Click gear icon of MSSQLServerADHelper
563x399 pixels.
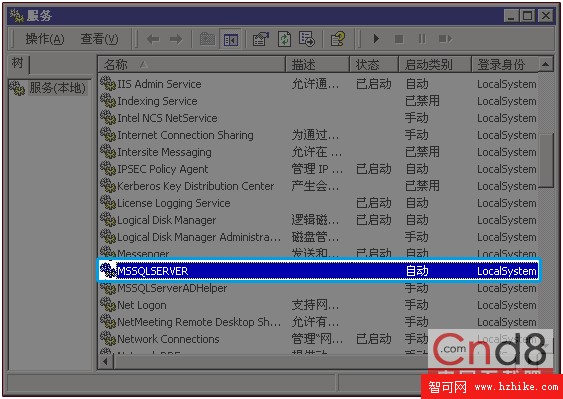click(x=108, y=287)
